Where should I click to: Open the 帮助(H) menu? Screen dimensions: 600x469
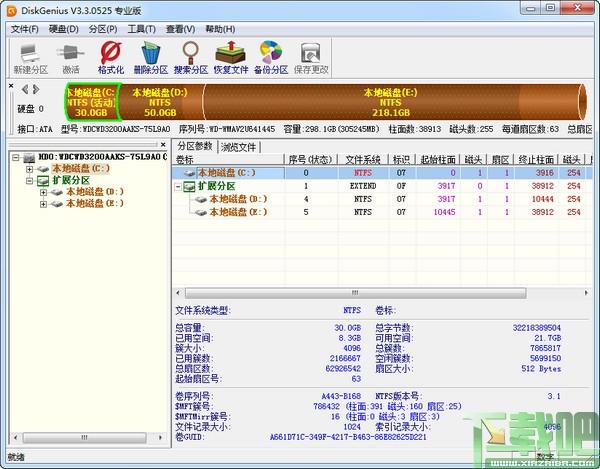coord(220,29)
